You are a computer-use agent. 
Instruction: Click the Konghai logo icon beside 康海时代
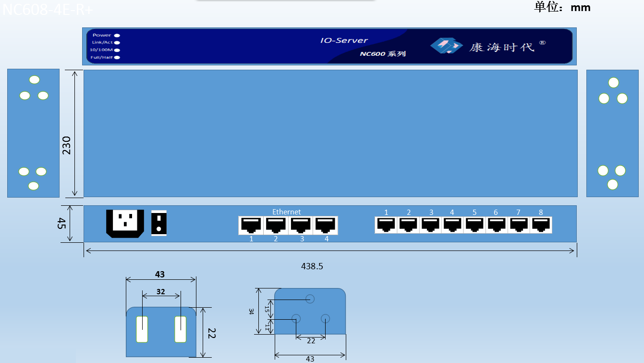coord(447,45)
